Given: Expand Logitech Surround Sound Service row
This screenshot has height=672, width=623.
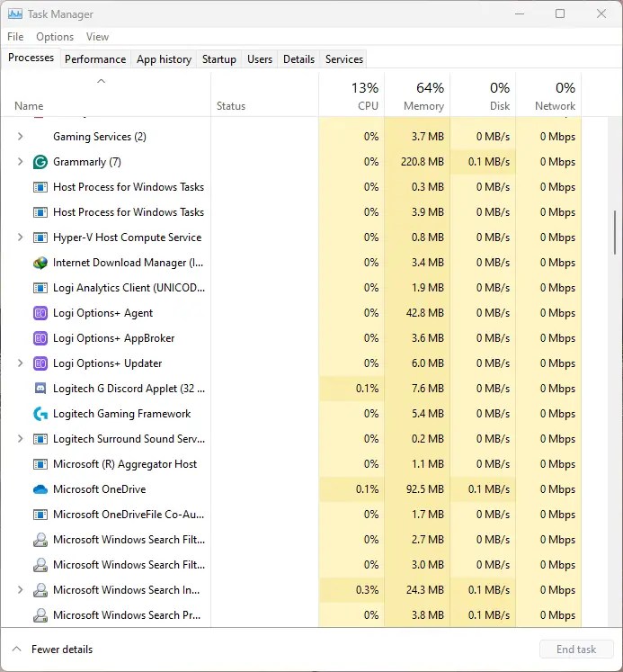Looking at the screenshot, I should click(x=20, y=439).
